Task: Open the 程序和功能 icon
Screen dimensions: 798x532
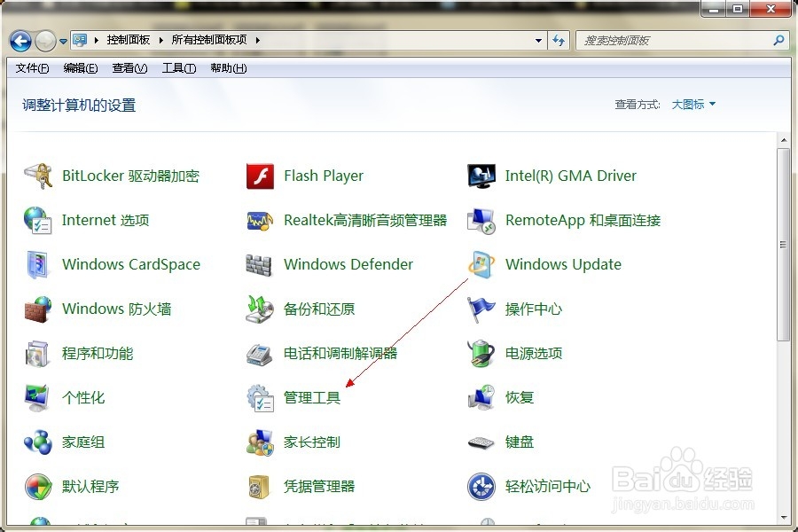Action: pyautogui.click(x=38, y=353)
